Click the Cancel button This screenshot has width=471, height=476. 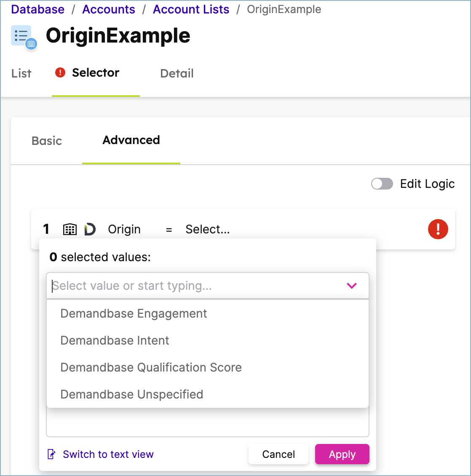278,454
